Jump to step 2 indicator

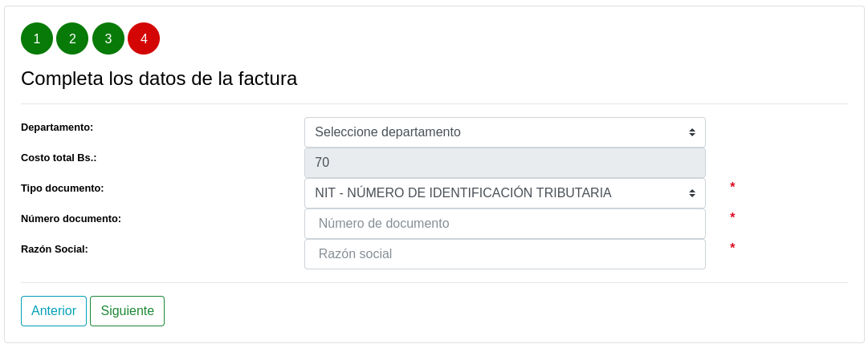pyautogui.click(x=72, y=38)
